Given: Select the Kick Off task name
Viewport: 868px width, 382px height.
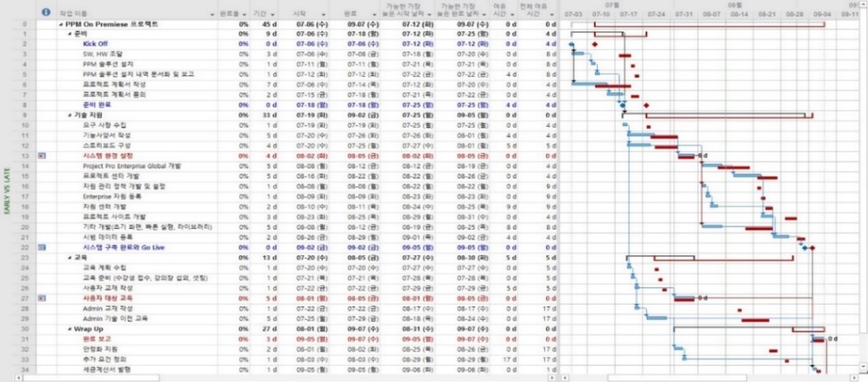Looking at the screenshot, I should click(95, 45).
